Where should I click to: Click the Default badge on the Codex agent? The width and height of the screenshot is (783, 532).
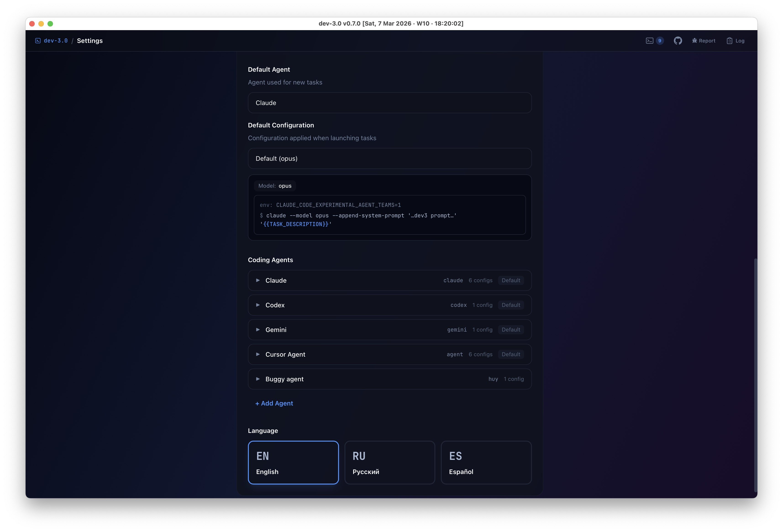[x=511, y=305]
